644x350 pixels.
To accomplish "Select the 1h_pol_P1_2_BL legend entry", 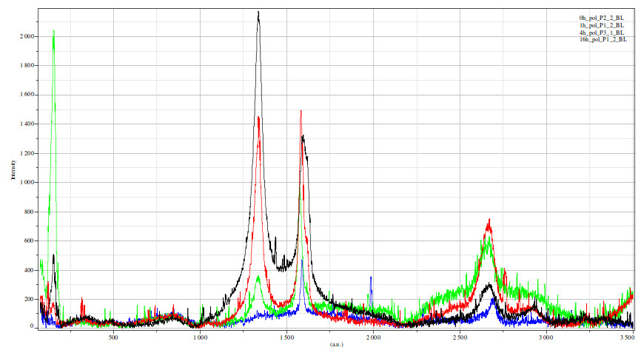I will 602,24.
